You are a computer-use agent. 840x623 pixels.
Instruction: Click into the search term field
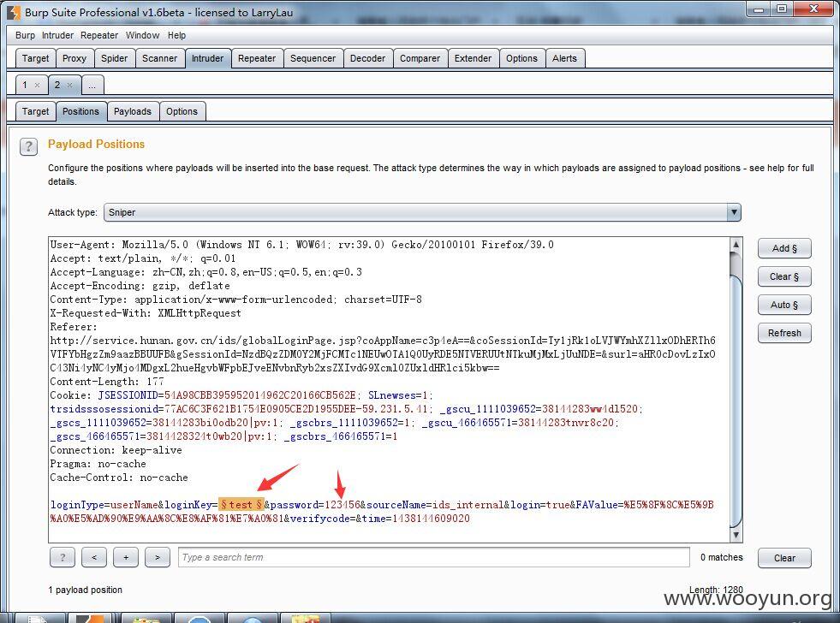coord(434,557)
